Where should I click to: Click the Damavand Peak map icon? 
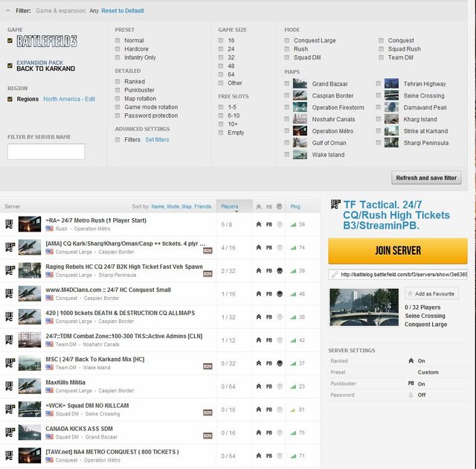392,107
